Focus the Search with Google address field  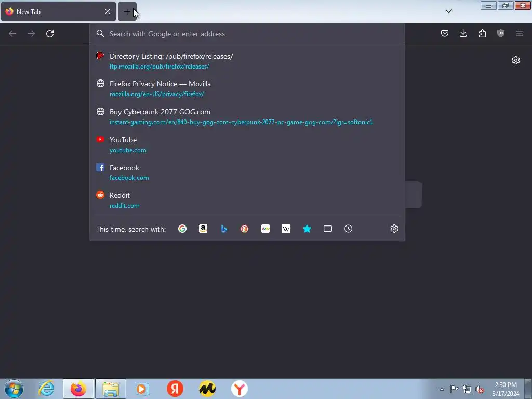(x=247, y=34)
